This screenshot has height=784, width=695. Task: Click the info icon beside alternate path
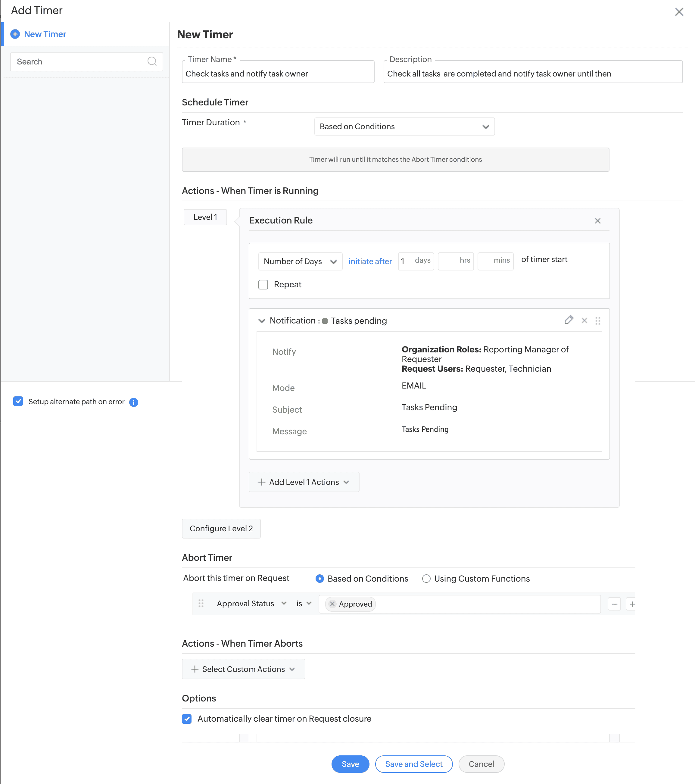coord(133,402)
